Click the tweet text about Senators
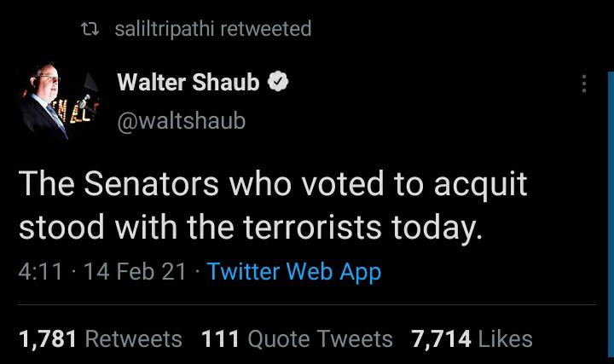 pos(273,206)
